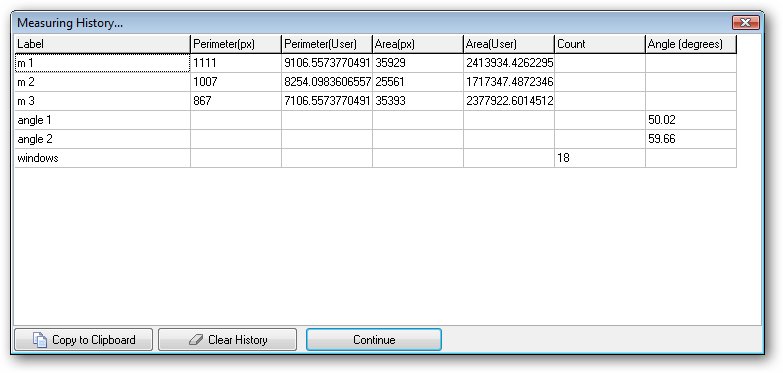Select the Area(px) column header
This screenshot has width=783, height=373.
(x=417, y=44)
